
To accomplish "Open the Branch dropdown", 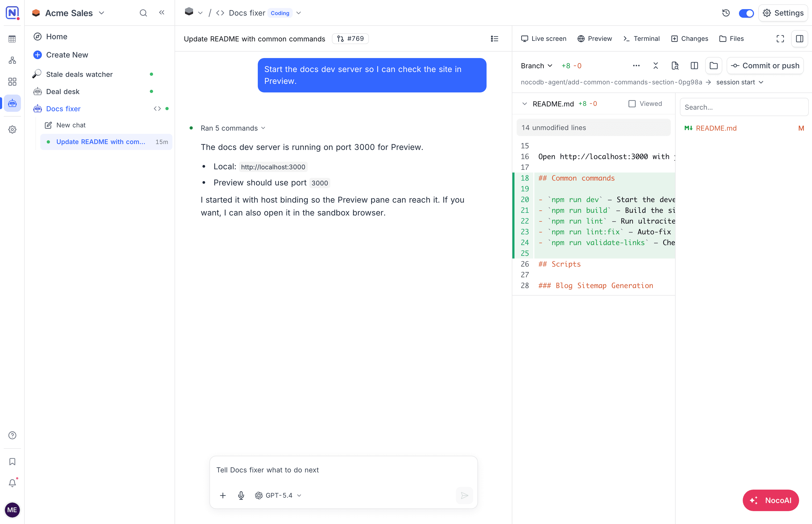I will coord(536,66).
